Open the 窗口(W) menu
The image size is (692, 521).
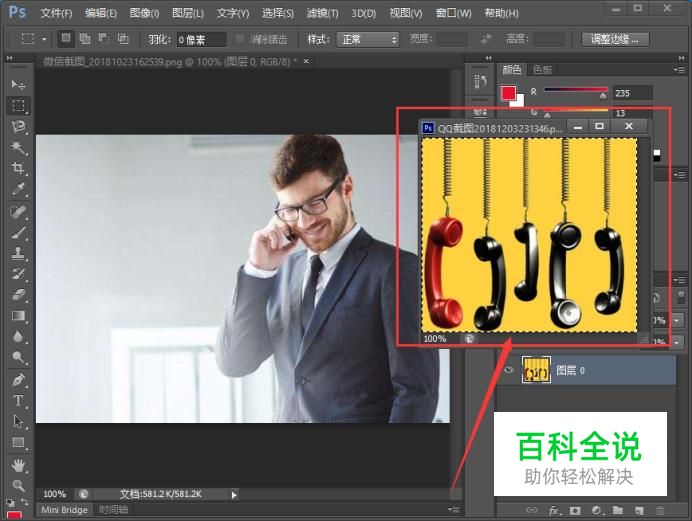(453, 13)
